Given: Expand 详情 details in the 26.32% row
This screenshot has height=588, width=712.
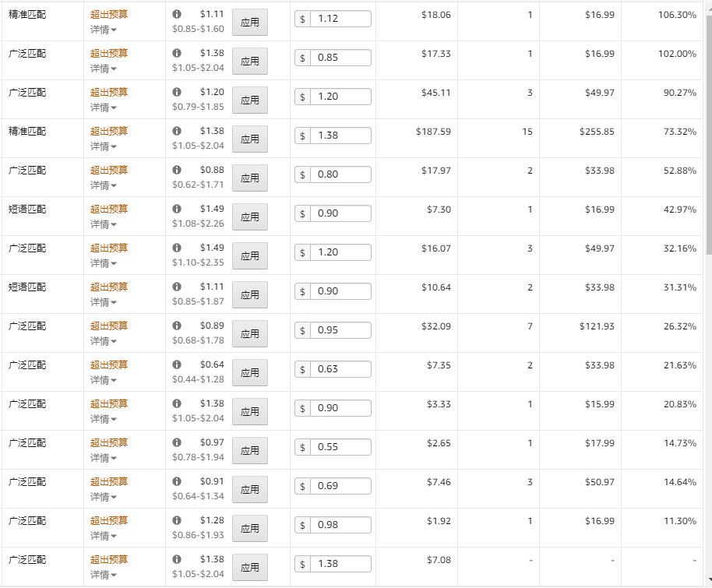Looking at the screenshot, I should click(103, 341).
